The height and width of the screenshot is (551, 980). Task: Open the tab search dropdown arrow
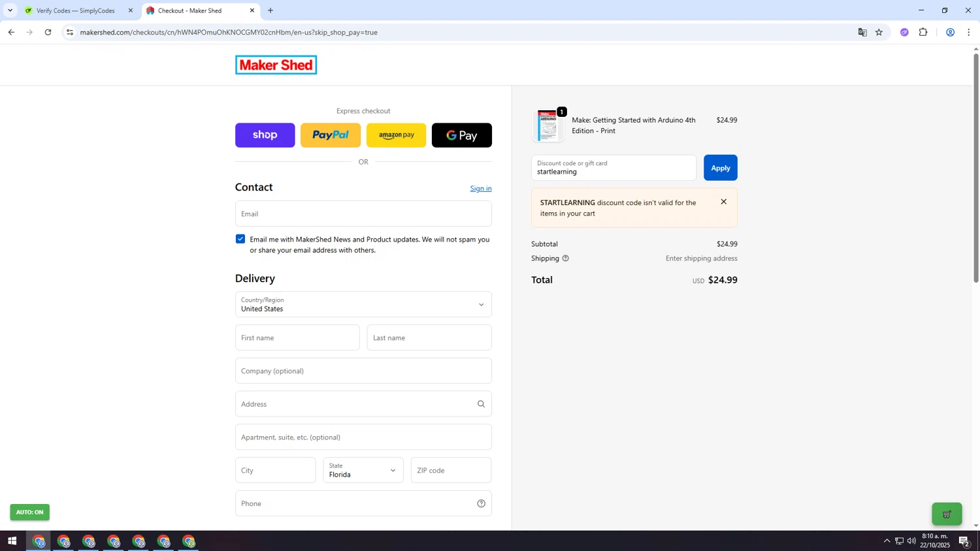pos(10,10)
